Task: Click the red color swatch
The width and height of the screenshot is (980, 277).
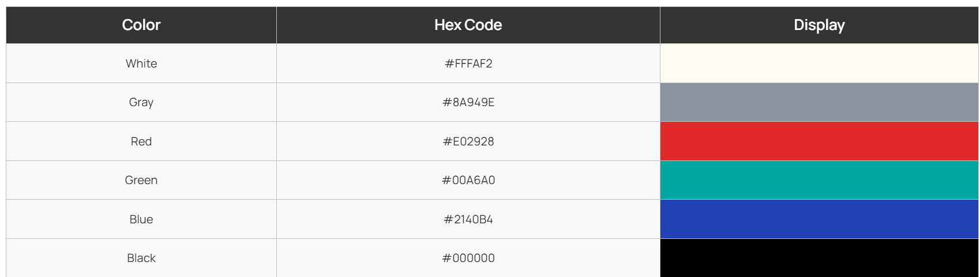Action: point(819,141)
